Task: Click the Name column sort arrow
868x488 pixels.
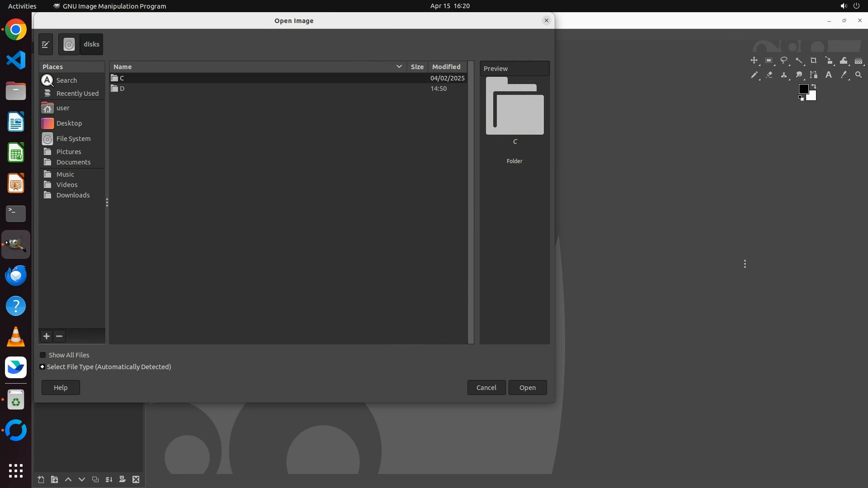Action: point(399,67)
